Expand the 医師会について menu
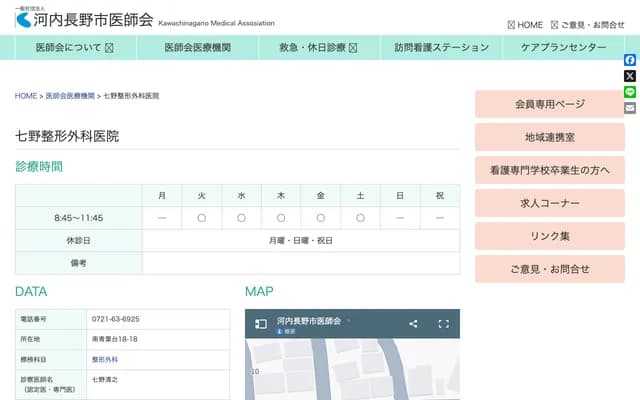640x400 pixels. pos(74,47)
